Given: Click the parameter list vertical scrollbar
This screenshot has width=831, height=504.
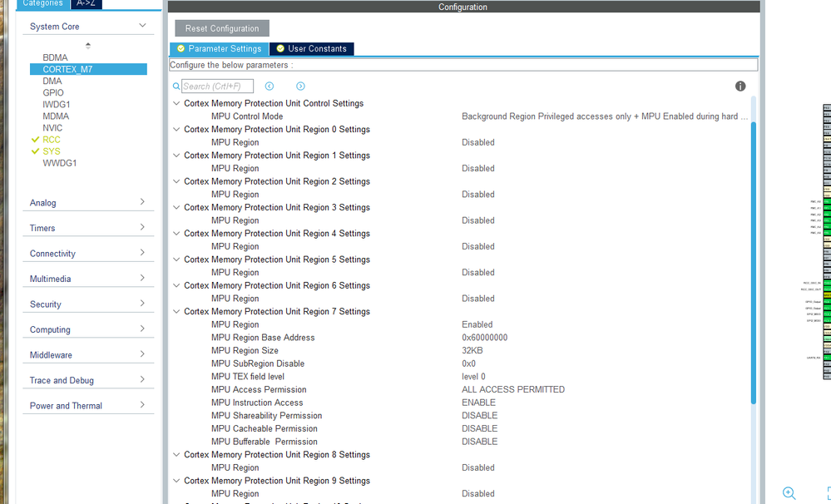Looking at the screenshot, I should pyautogui.click(x=753, y=263).
